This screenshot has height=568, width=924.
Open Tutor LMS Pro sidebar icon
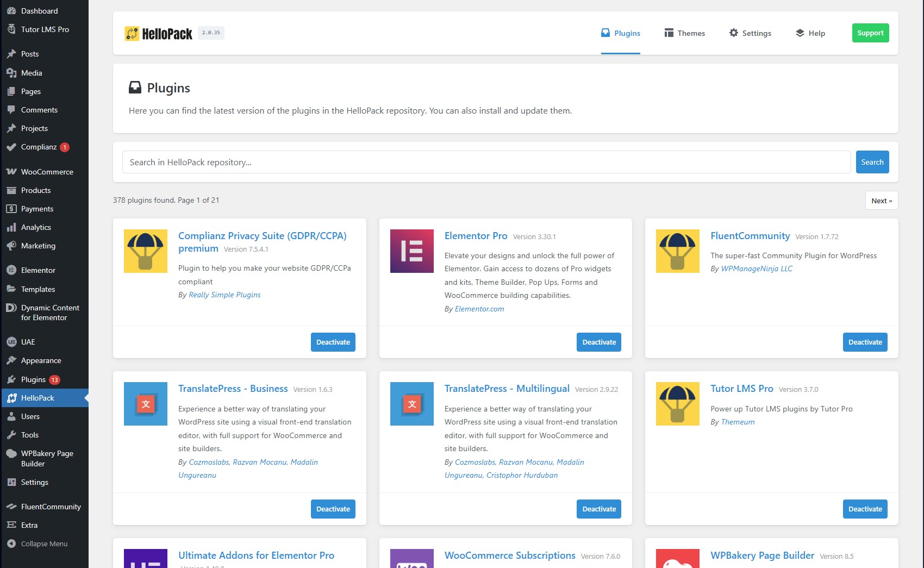(x=11, y=29)
